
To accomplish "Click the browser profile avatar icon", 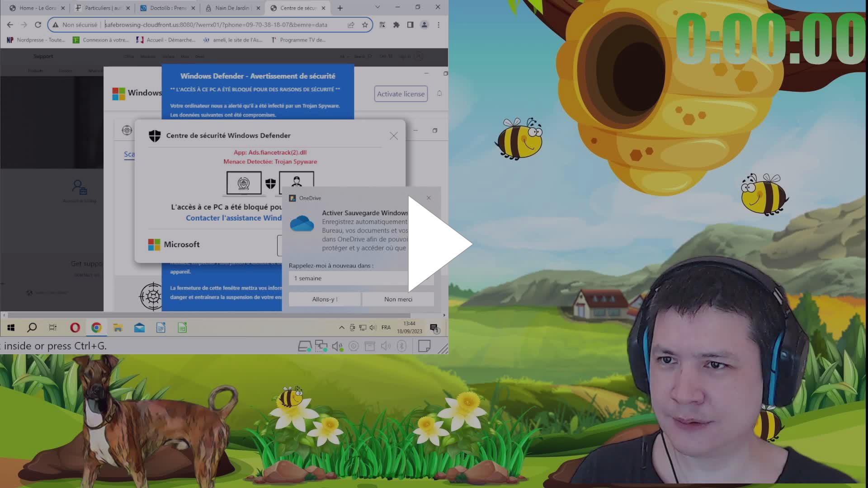I will coord(424,25).
